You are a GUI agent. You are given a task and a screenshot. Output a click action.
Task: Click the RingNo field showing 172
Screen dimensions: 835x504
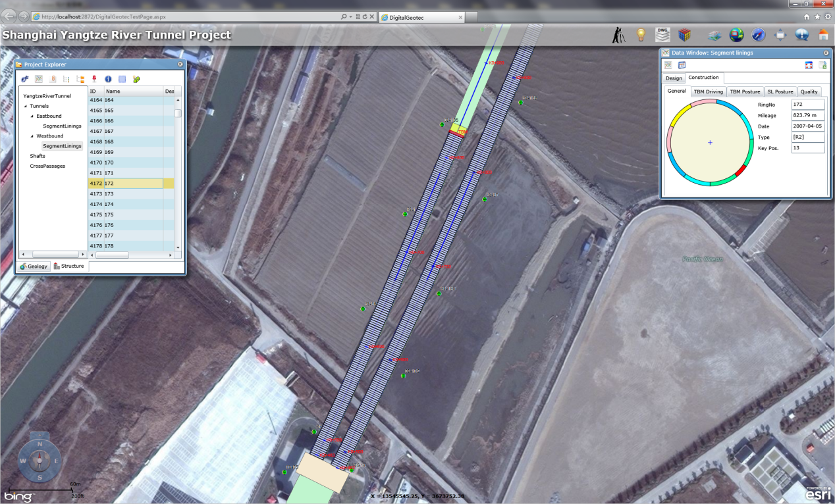pos(808,104)
